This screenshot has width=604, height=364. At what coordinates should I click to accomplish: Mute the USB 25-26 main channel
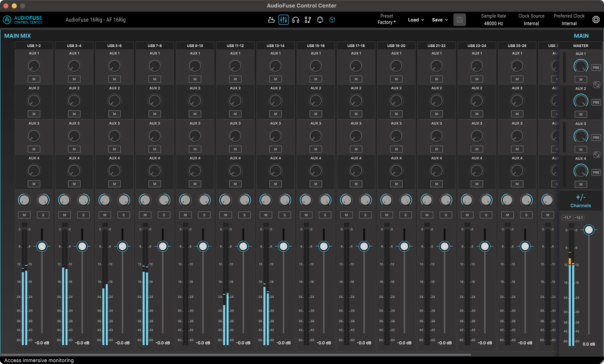(508, 215)
